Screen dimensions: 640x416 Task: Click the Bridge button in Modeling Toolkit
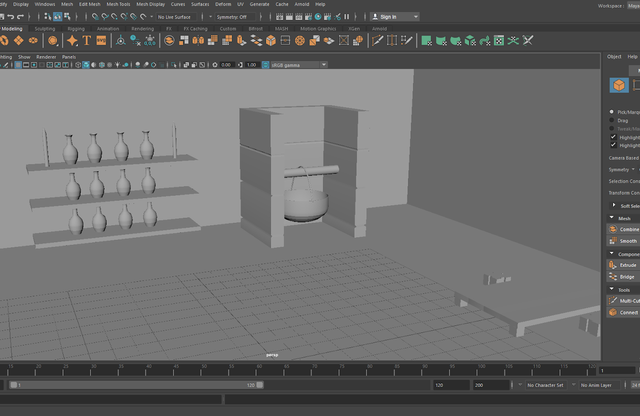click(x=623, y=277)
